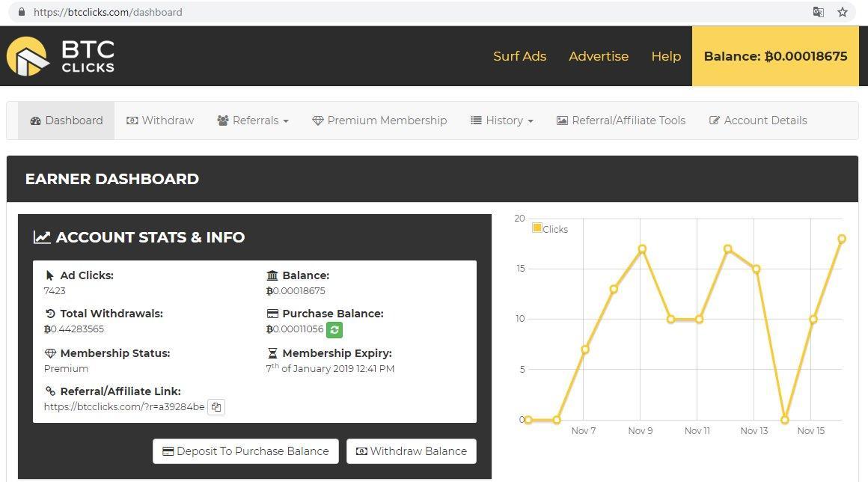Click the expiry date 7th of January 2019
This screenshot has height=482, width=868.
[x=330, y=368]
